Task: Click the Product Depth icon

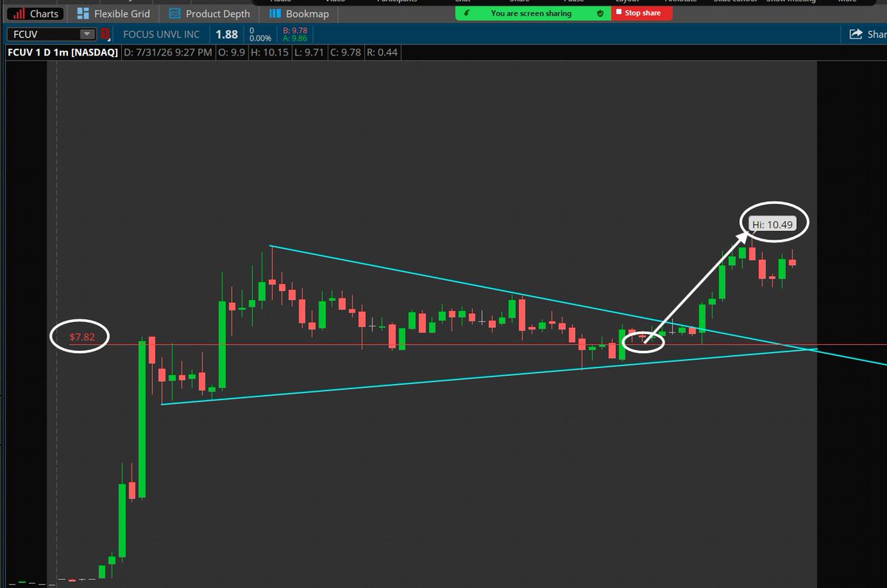Action: [x=174, y=13]
